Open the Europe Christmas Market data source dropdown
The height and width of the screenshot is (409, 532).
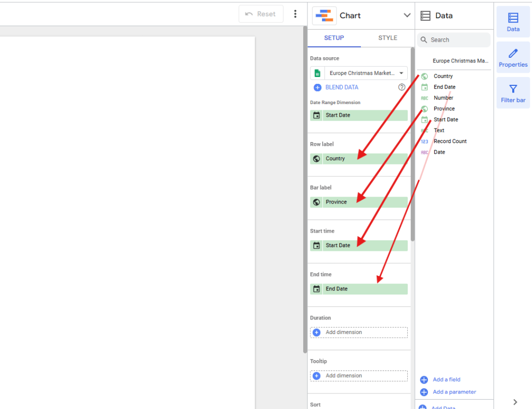[x=359, y=73]
